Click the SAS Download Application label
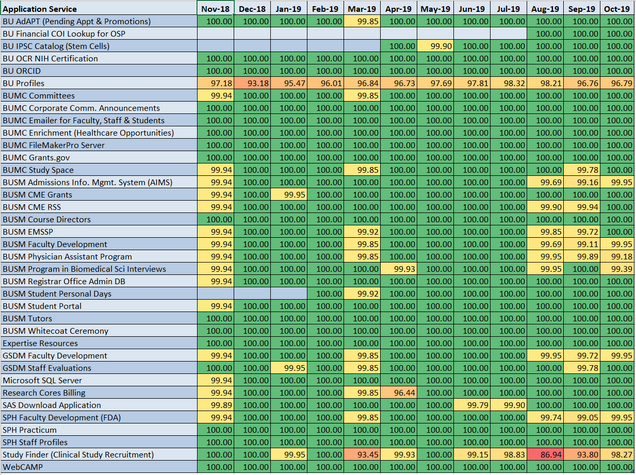636x475 pixels. coord(99,405)
